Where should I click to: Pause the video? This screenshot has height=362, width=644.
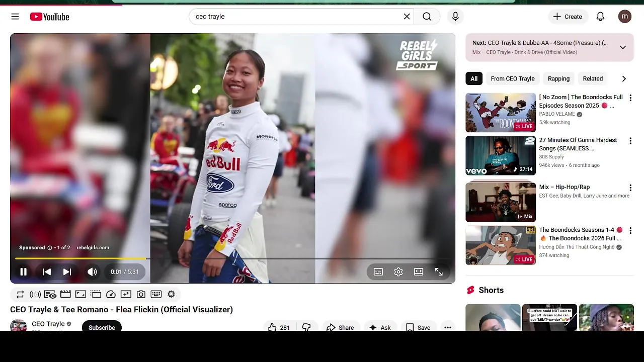click(23, 271)
